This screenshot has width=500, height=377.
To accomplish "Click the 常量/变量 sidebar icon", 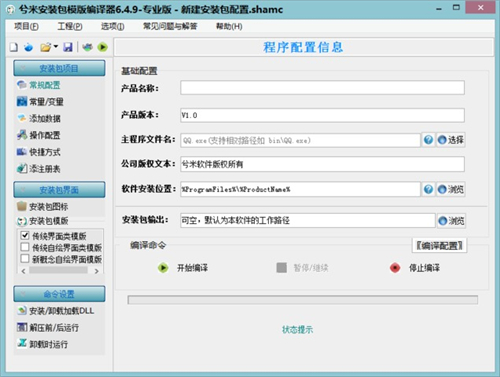I will [x=22, y=102].
